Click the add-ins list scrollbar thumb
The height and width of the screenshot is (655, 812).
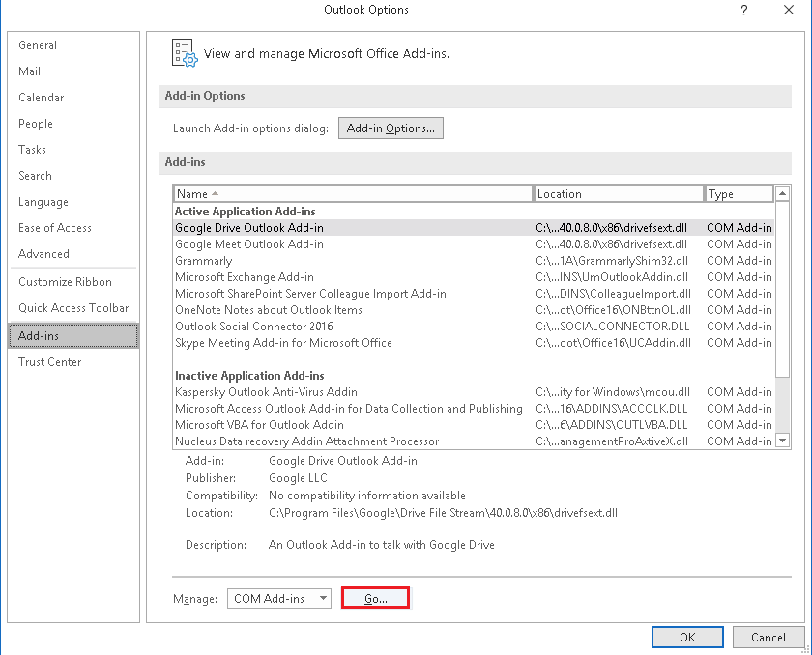click(782, 290)
